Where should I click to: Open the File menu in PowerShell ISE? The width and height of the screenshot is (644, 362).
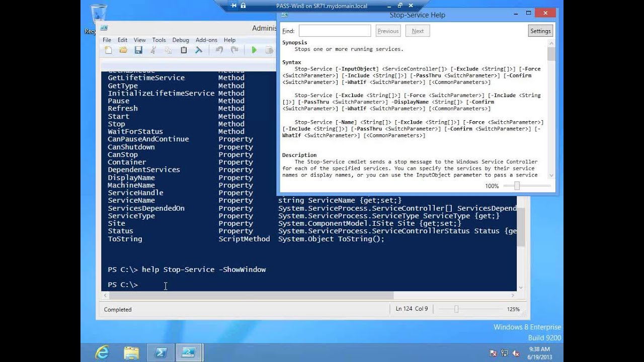click(x=107, y=40)
